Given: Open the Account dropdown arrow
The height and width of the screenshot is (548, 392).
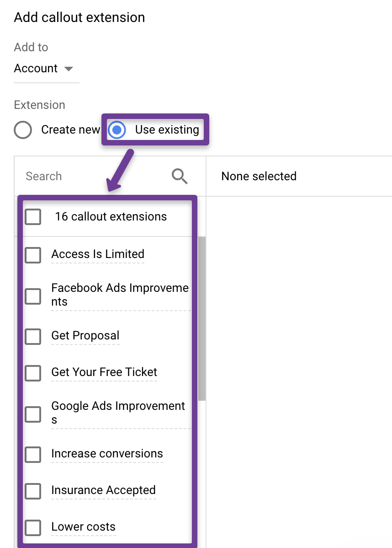Looking at the screenshot, I should click(x=69, y=69).
